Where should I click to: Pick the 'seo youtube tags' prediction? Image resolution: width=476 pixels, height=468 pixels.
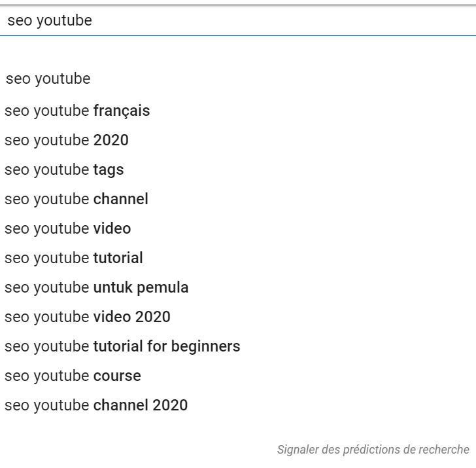64,170
